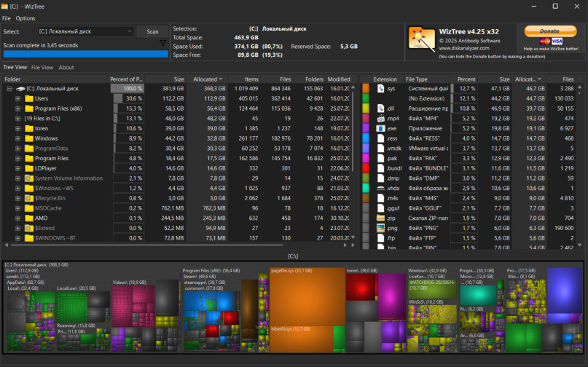Sort folders by Percent of Parent header
The width and height of the screenshot is (588, 367).
(126, 79)
